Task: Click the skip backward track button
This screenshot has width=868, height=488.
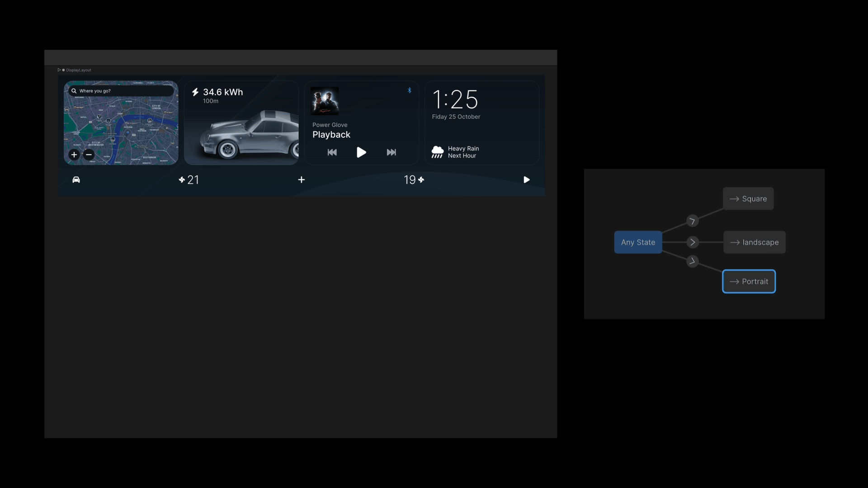Action: tap(332, 152)
